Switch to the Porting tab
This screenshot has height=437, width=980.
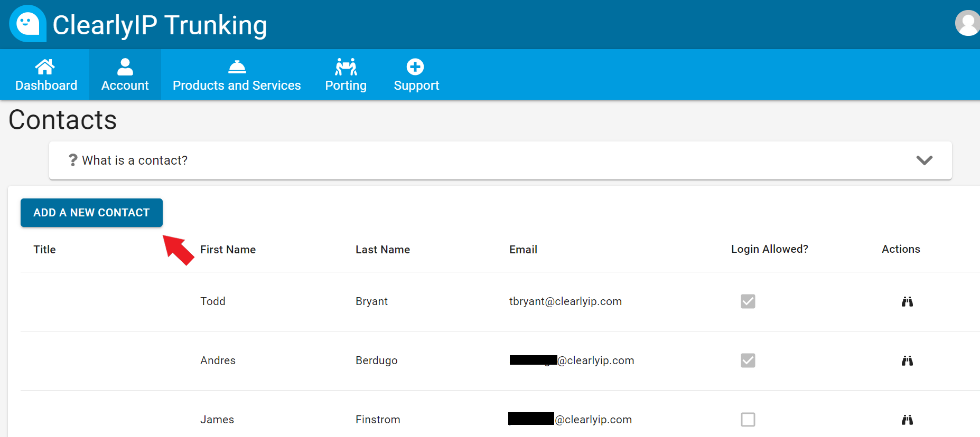tap(346, 74)
